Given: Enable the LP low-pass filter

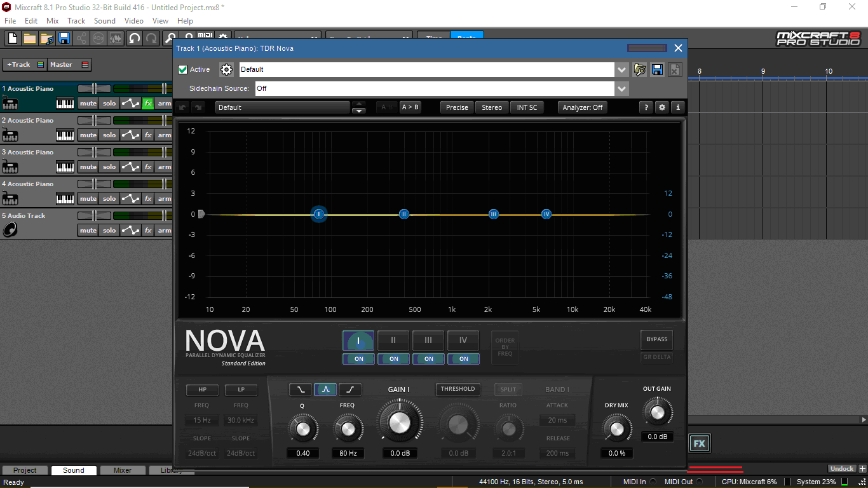Looking at the screenshot, I should point(241,390).
